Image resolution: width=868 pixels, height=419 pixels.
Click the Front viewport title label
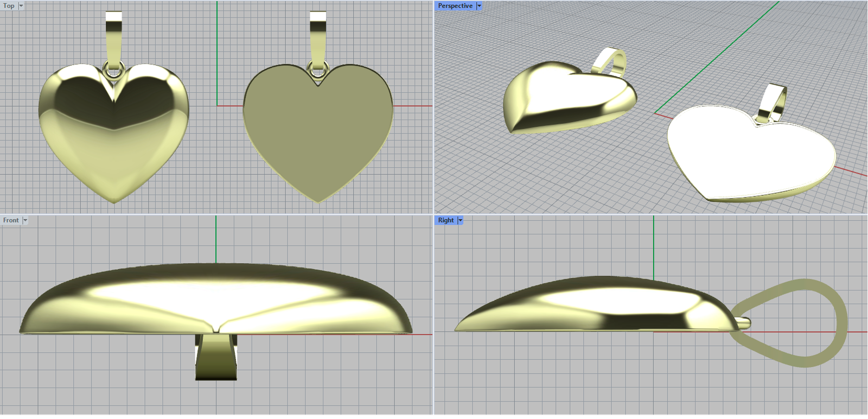coord(11,220)
